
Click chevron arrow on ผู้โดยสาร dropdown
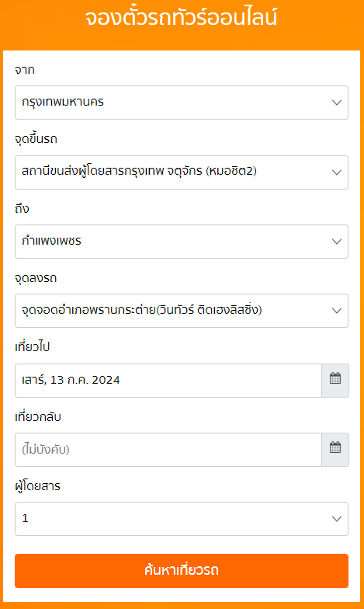click(337, 519)
